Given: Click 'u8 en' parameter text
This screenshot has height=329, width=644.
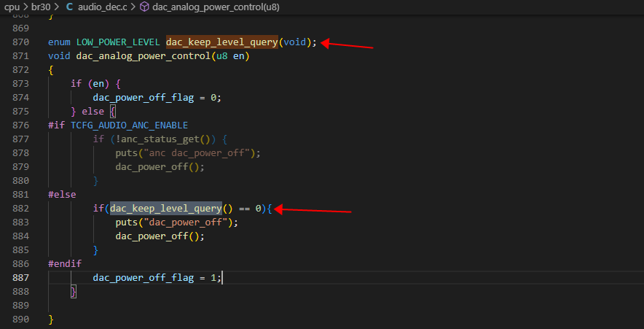Looking at the screenshot, I should 230,56.
